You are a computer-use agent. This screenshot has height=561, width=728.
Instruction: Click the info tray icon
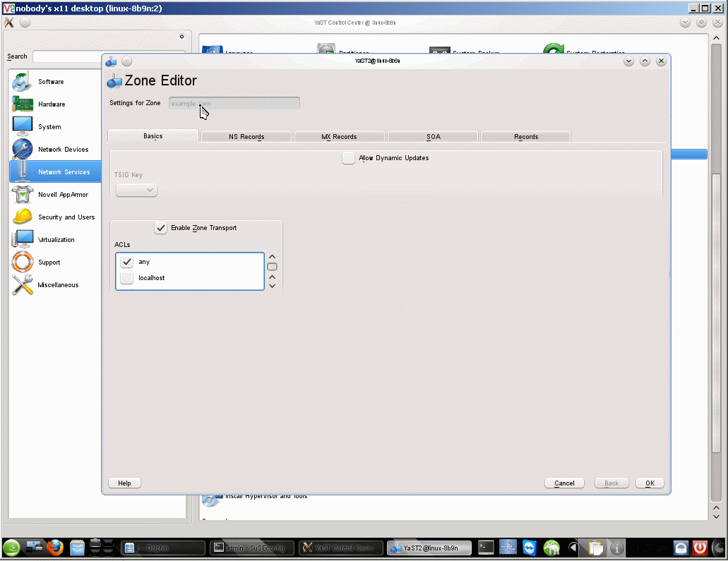tap(616, 548)
